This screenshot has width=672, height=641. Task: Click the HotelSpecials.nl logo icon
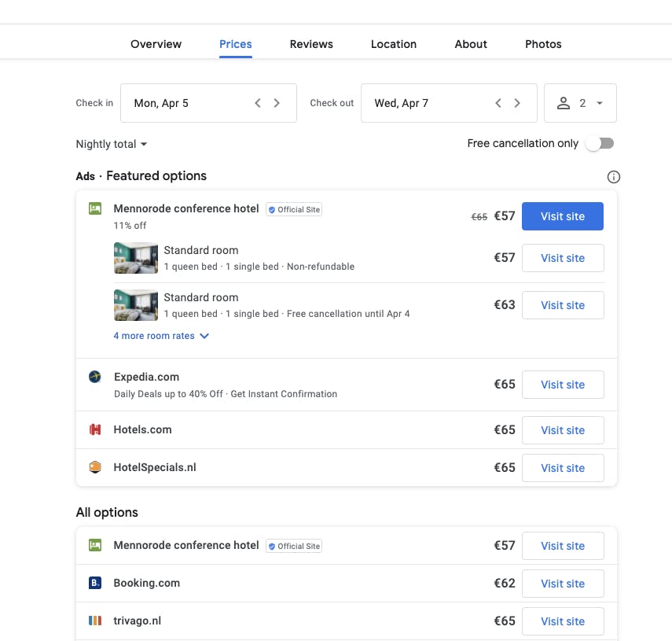(95, 467)
